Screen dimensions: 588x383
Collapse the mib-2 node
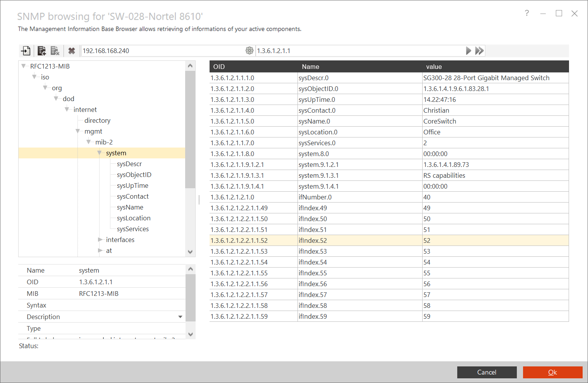(x=89, y=142)
